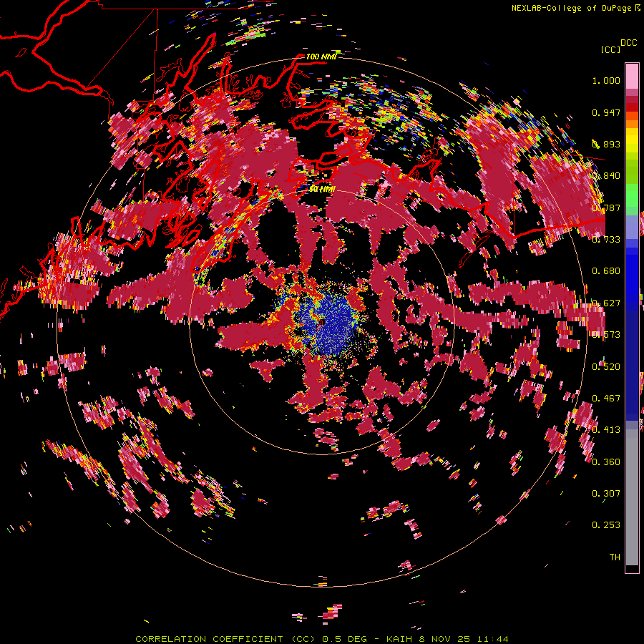Image resolution: width=644 pixels, height=644 pixels.
Task: Click the 100 NMI range ring label
Action: 321,57
